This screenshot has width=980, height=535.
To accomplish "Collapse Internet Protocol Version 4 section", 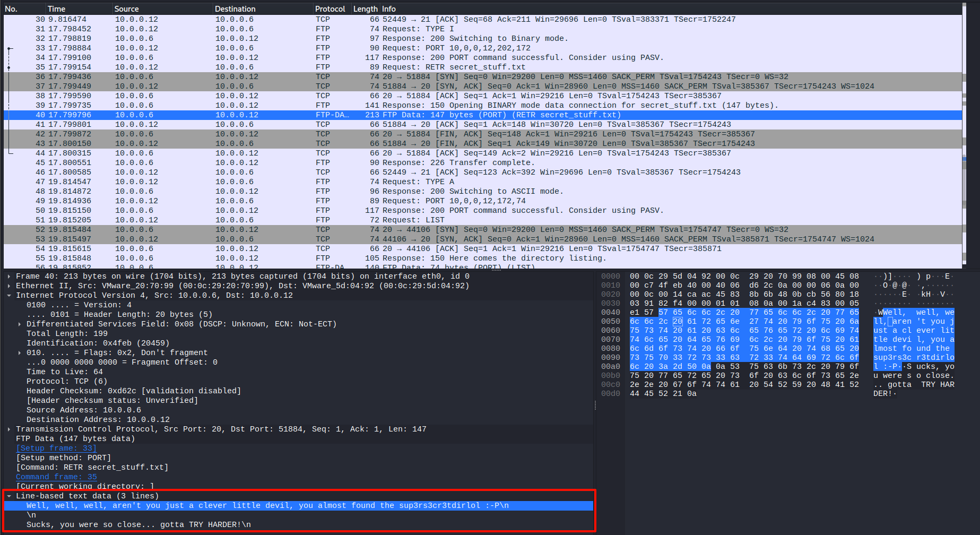I will tap(9, 296).
